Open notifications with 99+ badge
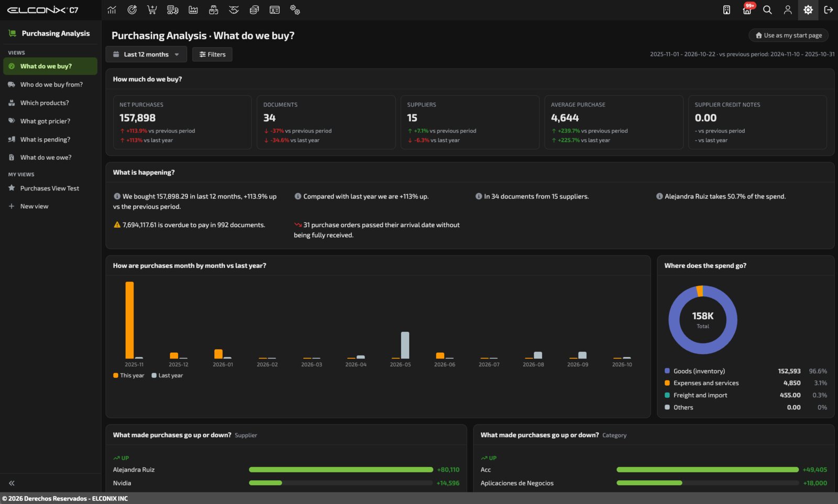 [x=747, y=9]
